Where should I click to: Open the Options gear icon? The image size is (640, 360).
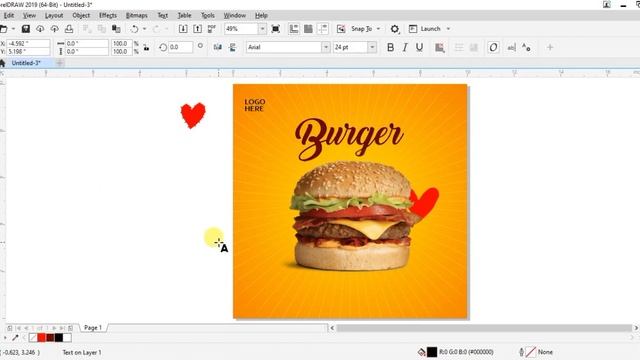coord(394,29)
